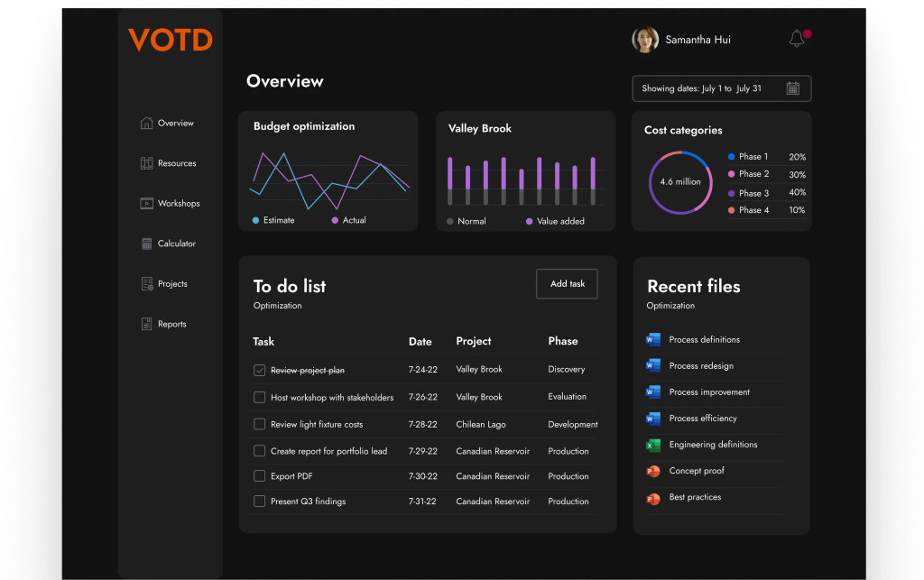
Task: Open the Process efficiency file
Action: (x=703, y=418)
